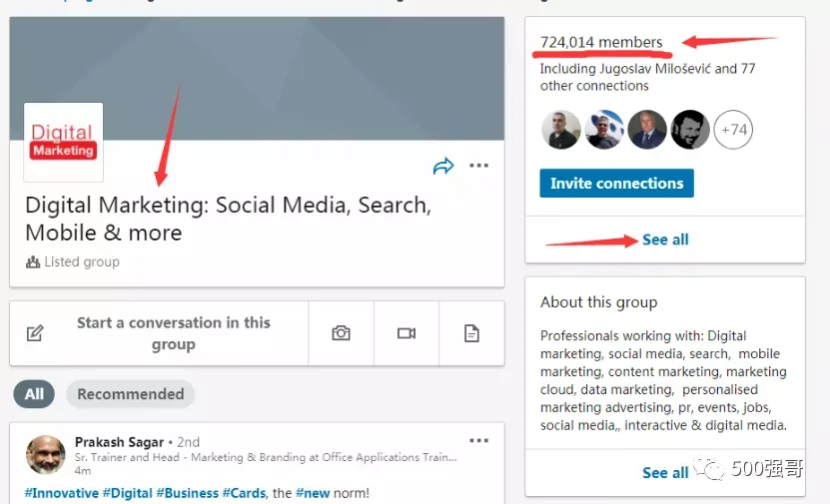This screenshot has height=504, width=830.
Task: Click the first member avatar in connections row
Action: (561, 130)
